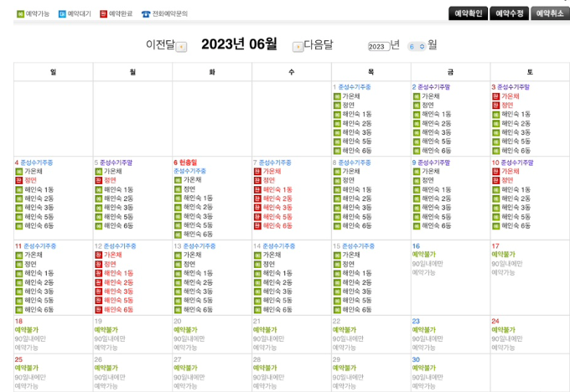Click the 전화예약문의 telephone icon in legend
This screenshot has height=392, width=570.
point(146,14)
